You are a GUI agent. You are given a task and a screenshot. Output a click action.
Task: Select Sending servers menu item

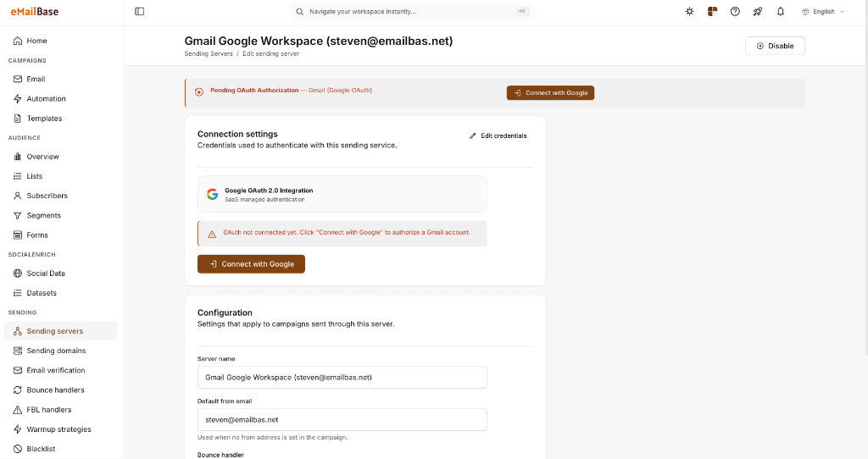pyautogui.click(x=61, y=331)
